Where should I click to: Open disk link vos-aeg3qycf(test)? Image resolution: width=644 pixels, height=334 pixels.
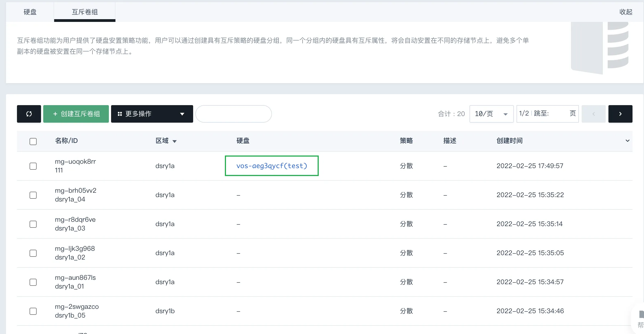click(272, 166)
